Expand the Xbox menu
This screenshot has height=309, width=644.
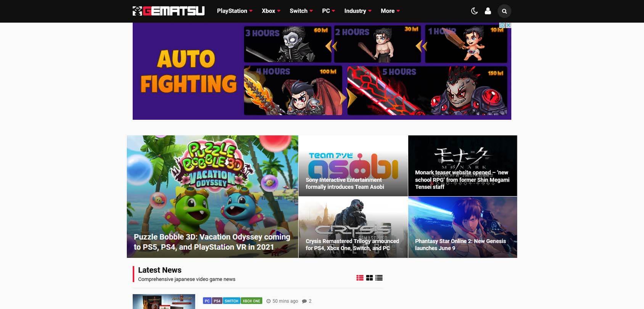coord(271,11)
